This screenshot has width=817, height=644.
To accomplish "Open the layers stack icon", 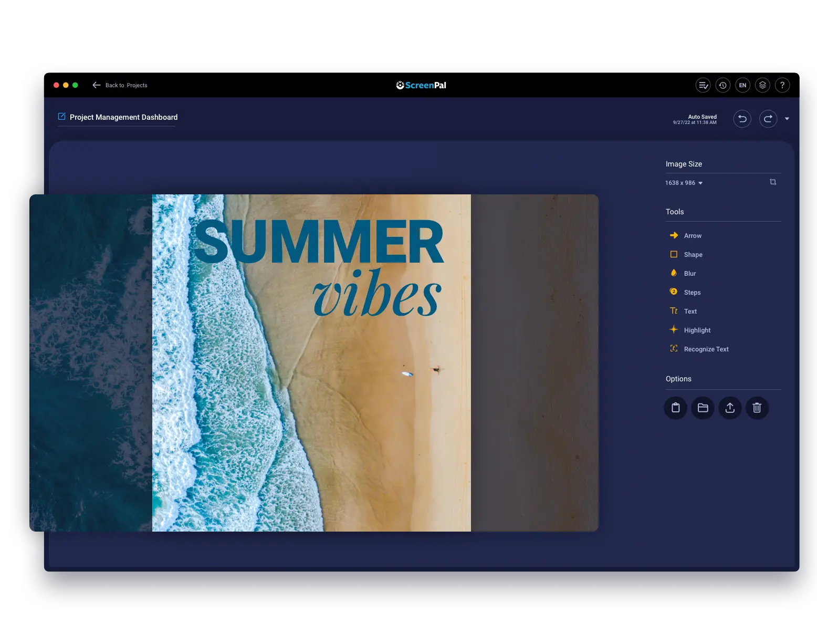I will [762, 85].
